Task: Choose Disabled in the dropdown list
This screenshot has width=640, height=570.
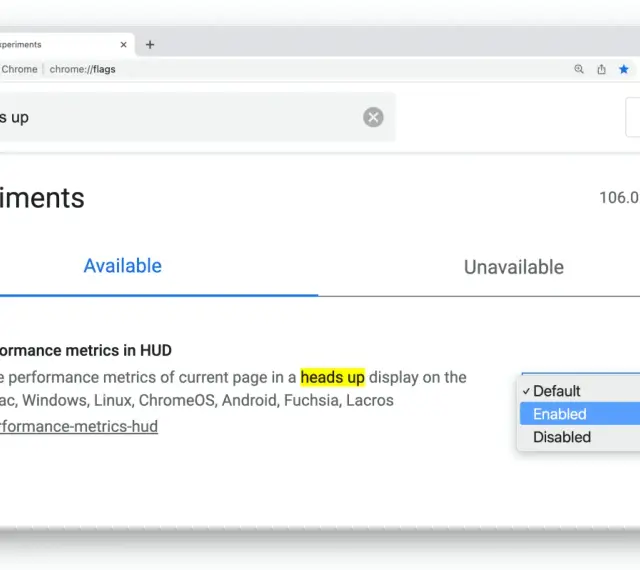Action: pyautogui.click(x=580, y=437)
